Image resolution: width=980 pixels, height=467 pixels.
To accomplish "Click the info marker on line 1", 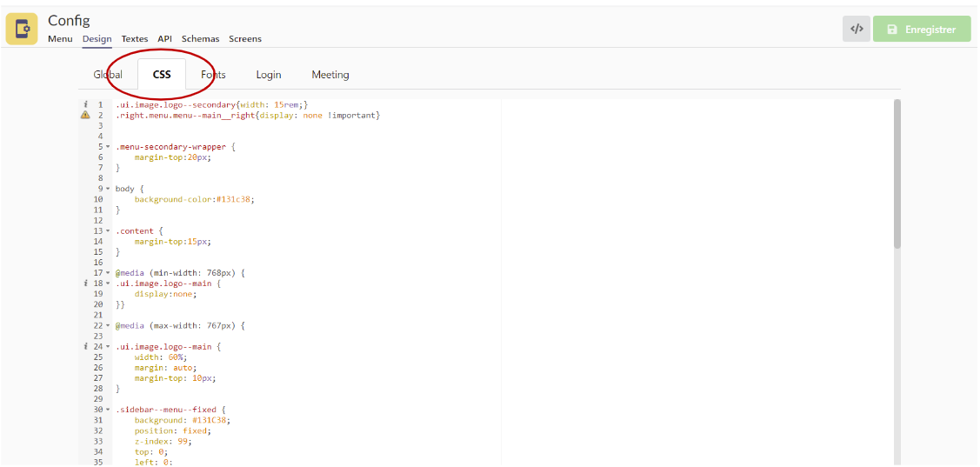I will tap(85, 104).
